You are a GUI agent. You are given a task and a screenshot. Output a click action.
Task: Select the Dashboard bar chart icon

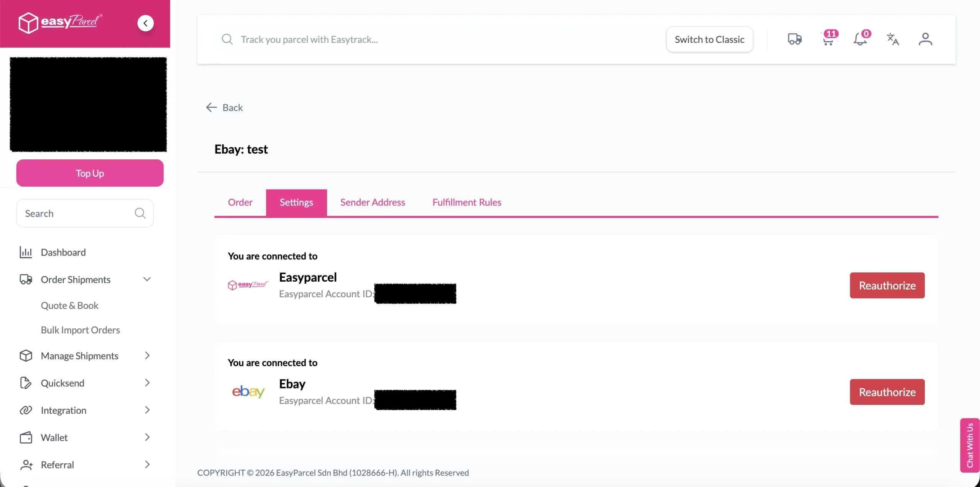pyautogui.click(x=25, y=252)
